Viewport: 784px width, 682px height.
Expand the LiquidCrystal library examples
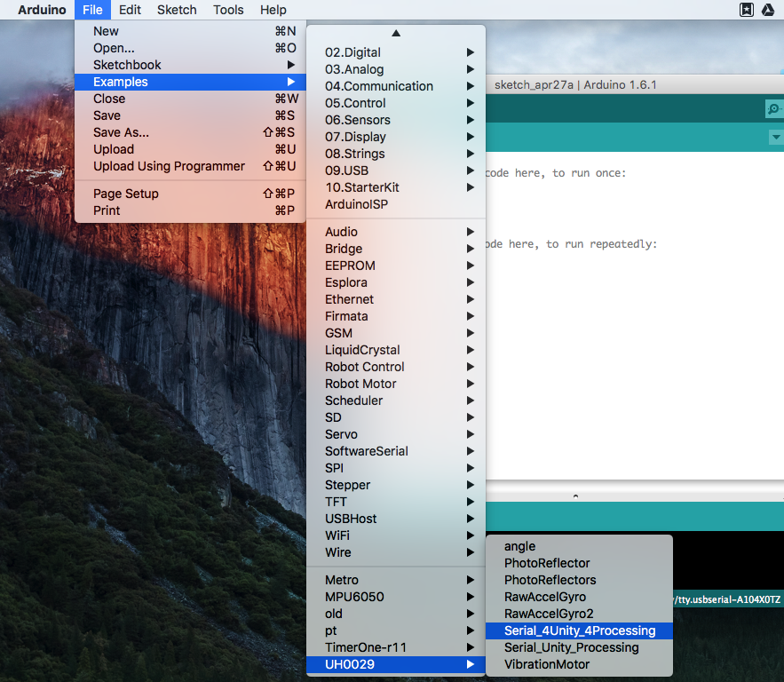(396, 350)
